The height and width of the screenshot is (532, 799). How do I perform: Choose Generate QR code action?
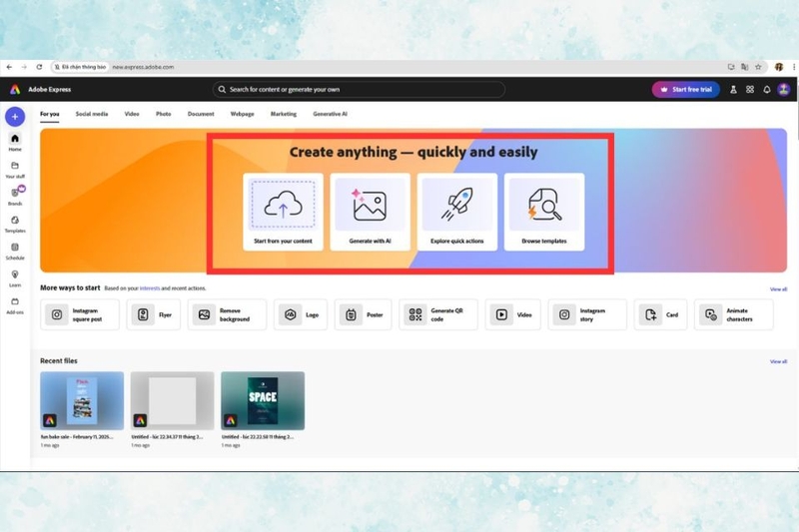[x=438, y=314]
